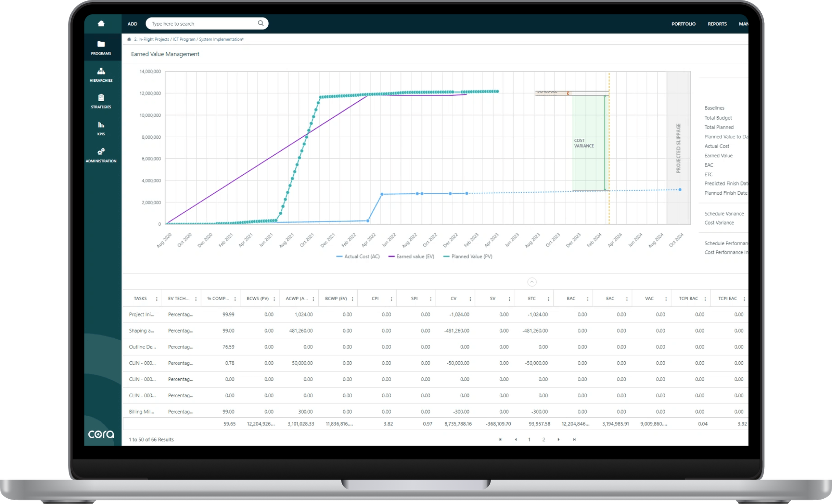Open the PORTFOLIO menu
This screenshot has height=504, width=832.
point(683,24)
